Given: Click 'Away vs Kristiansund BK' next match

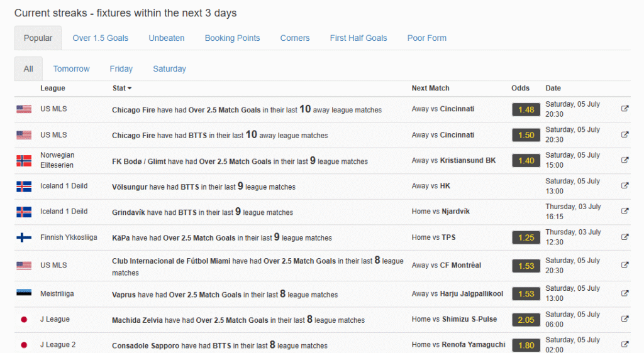Looking at the screenshot, I should (453, 160).
